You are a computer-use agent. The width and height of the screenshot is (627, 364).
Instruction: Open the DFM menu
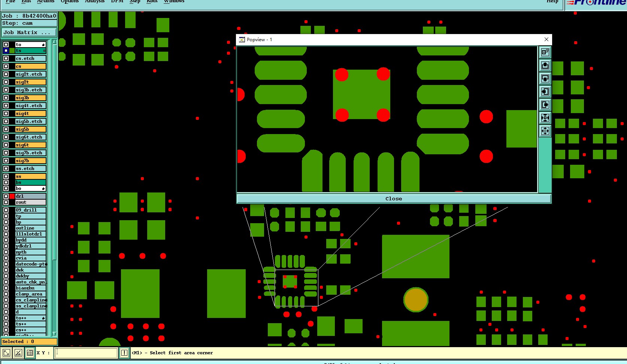point(117,1)
